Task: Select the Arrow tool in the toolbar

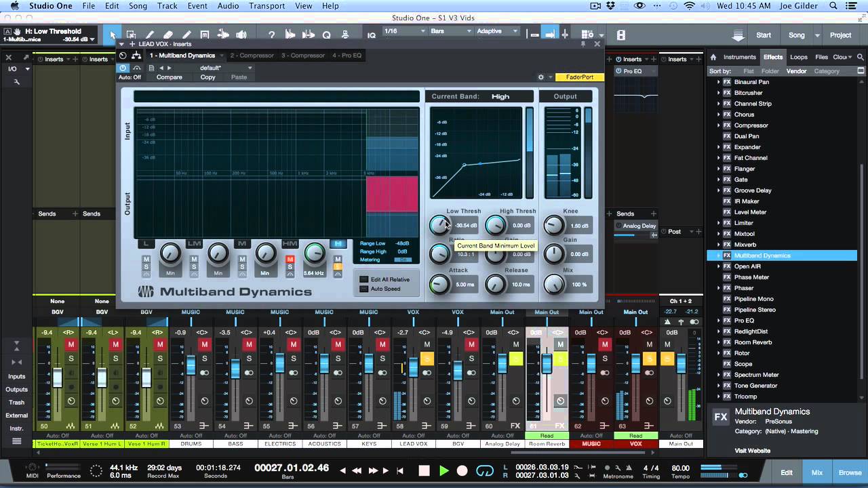Action: (x=113, y=35)
